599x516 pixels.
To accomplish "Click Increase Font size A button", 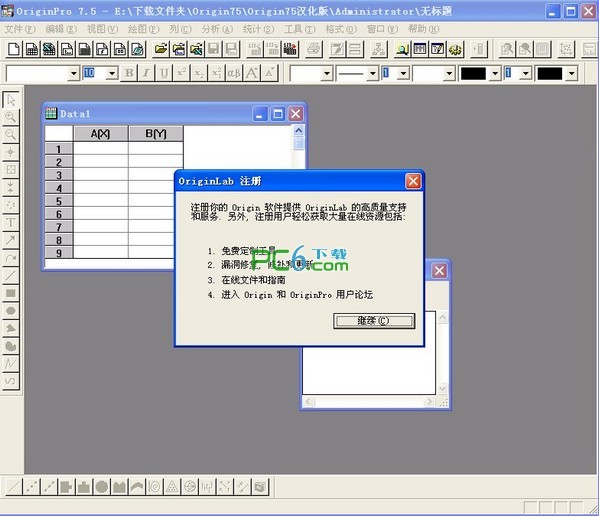I will [x=252, y=73].
